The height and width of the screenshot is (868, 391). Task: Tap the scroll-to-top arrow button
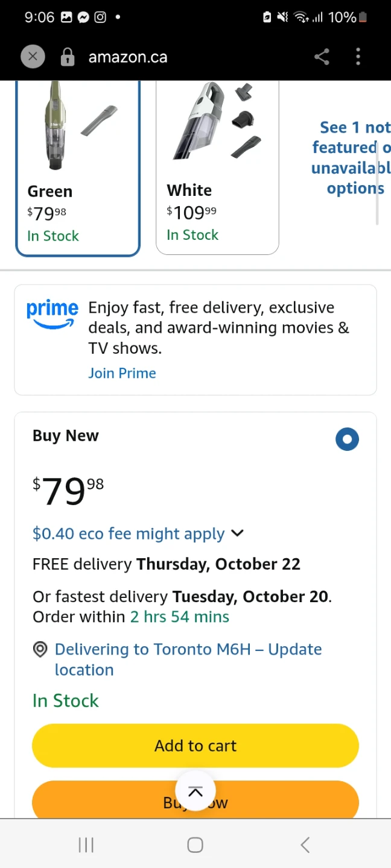(195, 792)
